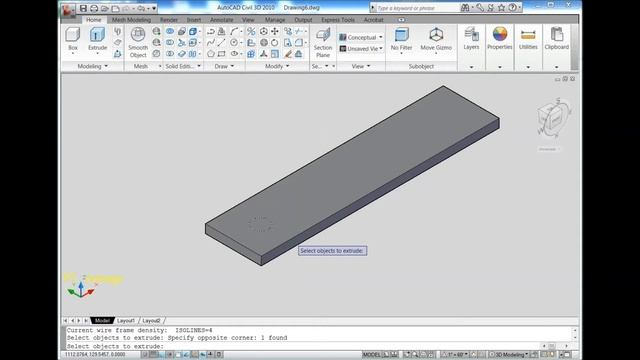Activate the Extrude tool in Modeling panel
This screenshot has height=360, width=640.
[x=98, y=39]
